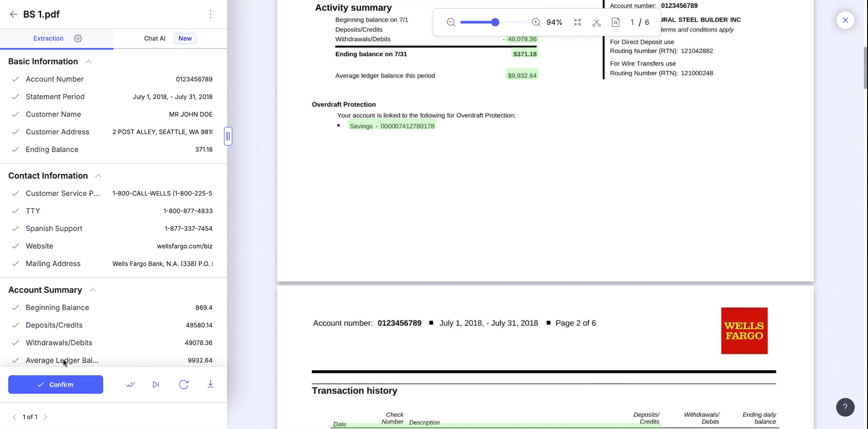Toggle the checkmark for Statement Period
868x429 pixels.
coord(15,97)
